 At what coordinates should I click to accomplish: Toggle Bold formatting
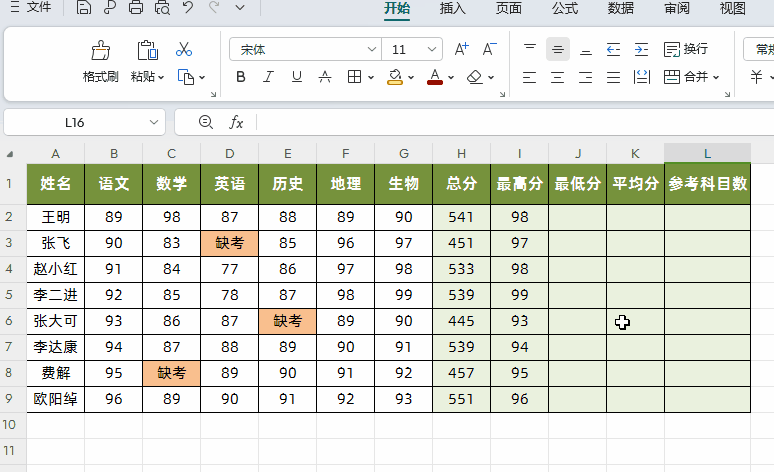point(241,77)
